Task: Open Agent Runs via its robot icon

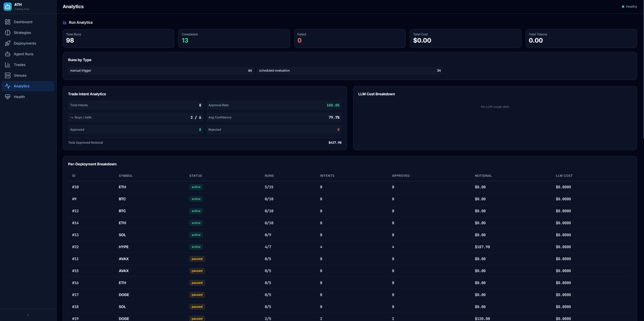Action: tap(8, 54)
